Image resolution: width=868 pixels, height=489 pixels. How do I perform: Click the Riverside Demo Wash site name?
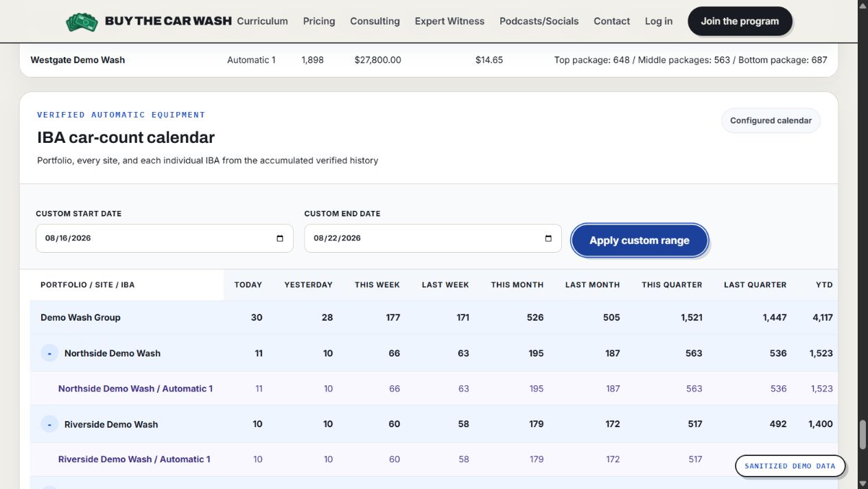click(x=111, y=424)
